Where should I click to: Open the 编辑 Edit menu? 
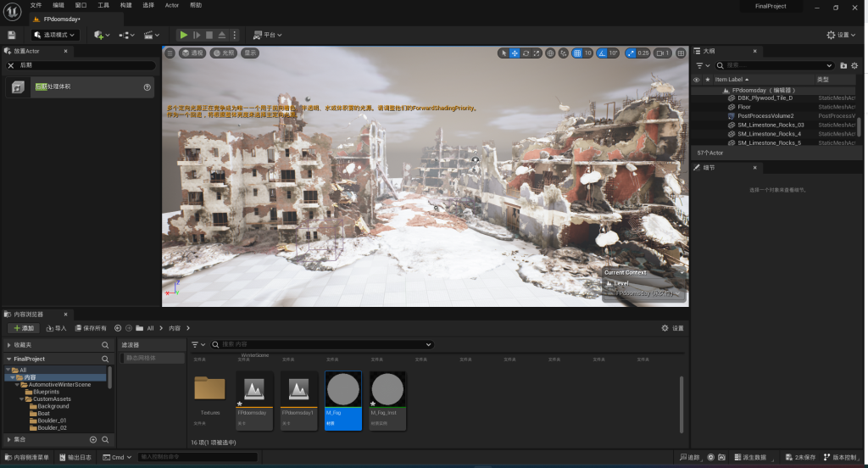click(x=58, y=6)
